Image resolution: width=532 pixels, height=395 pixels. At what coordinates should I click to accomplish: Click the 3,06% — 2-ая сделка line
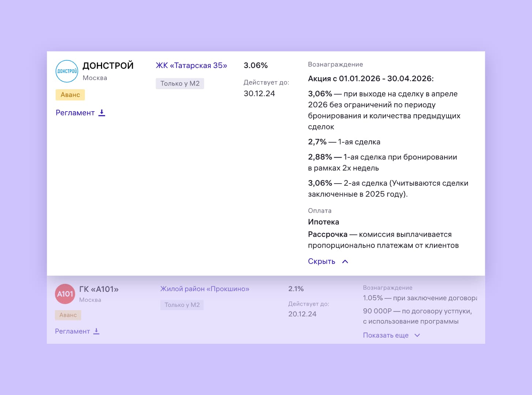click(388, 188)
